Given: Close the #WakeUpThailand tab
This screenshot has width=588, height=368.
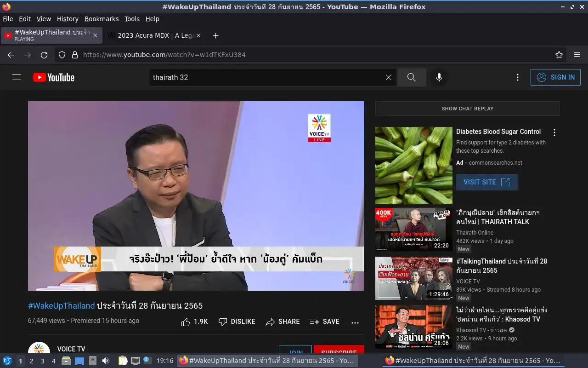Looking at the screenshot, I should (x=95, y=35).
